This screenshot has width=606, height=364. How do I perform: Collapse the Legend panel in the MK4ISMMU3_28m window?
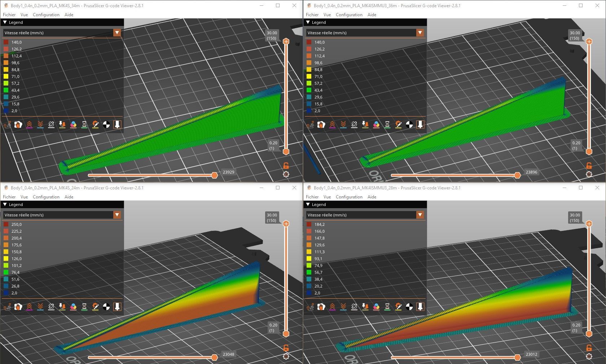[308, 205]
